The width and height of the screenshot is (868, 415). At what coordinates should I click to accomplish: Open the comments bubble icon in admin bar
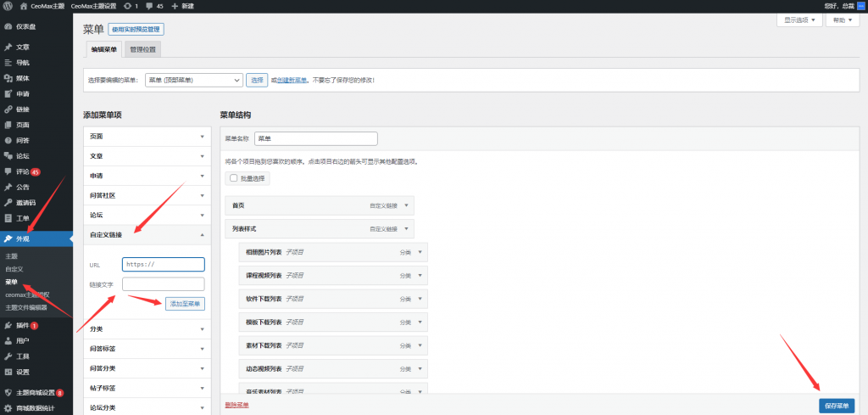coord(149,6)
